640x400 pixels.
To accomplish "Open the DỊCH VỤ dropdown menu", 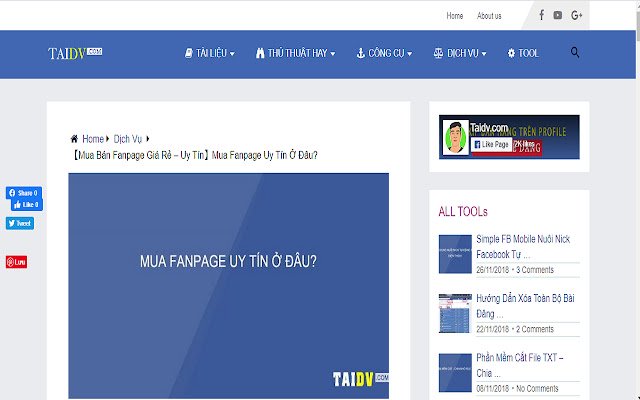I will pyautogui.click(x=460, y=53).
